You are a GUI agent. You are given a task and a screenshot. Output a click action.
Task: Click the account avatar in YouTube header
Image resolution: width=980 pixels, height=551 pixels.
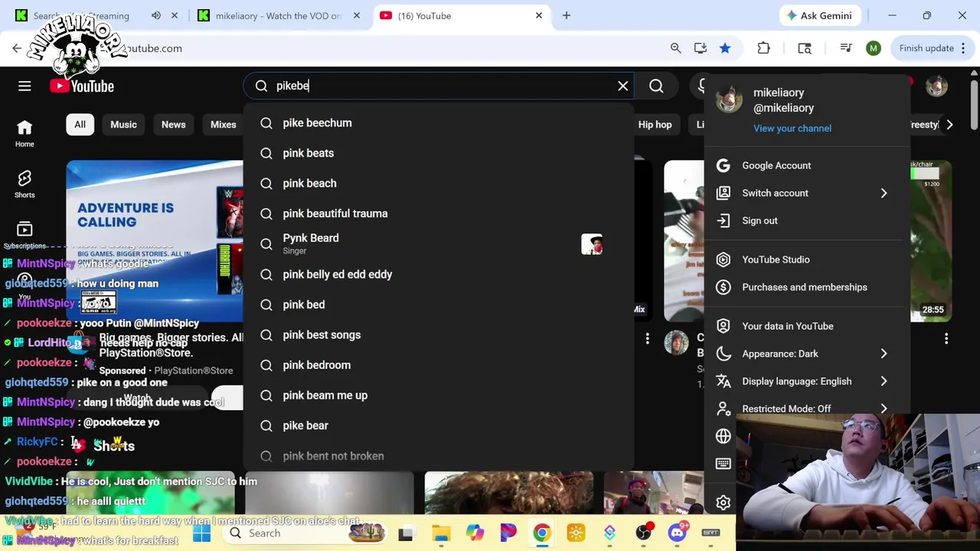pos(936,86)
